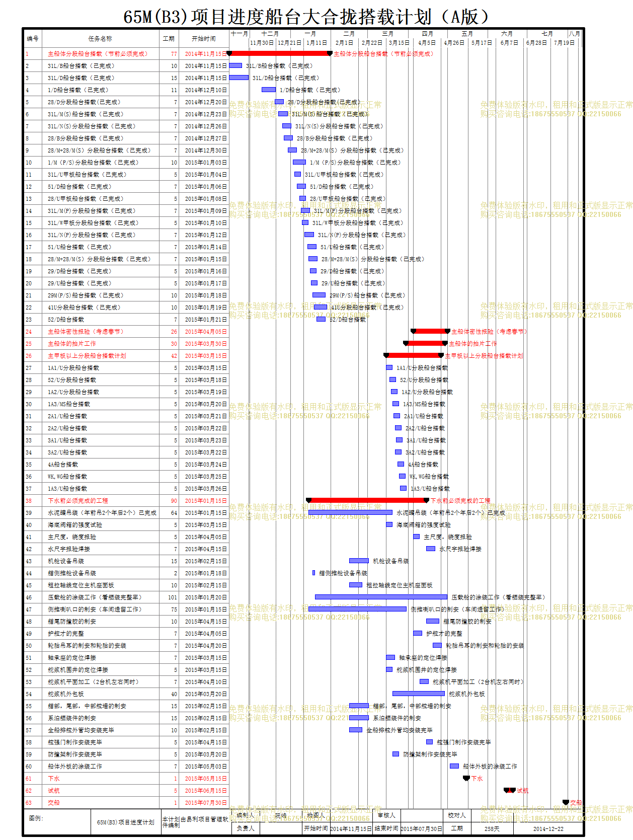Click the long blue Gantt bar for 压载舱的涂装工作
633x840 pixels.
[381, 597]
